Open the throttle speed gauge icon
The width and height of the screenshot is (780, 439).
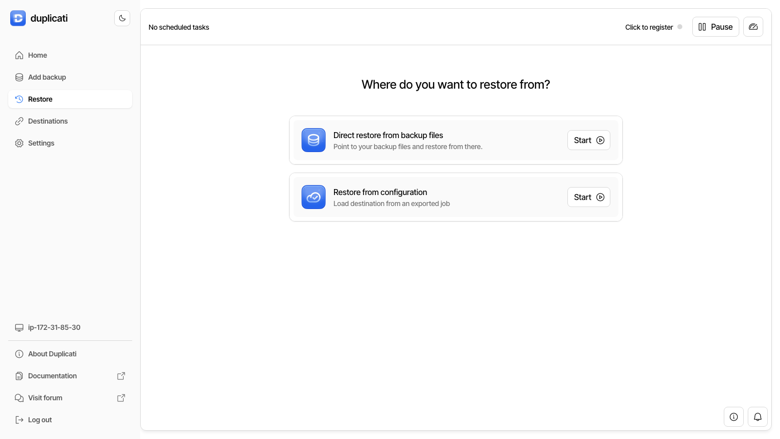coord(753,27)
